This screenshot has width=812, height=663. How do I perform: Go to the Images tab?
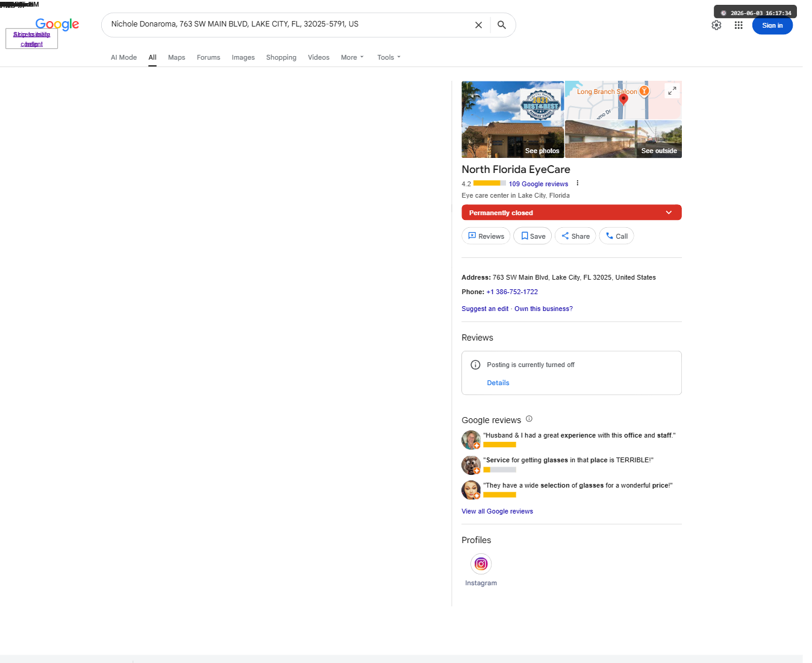point(243,57)
